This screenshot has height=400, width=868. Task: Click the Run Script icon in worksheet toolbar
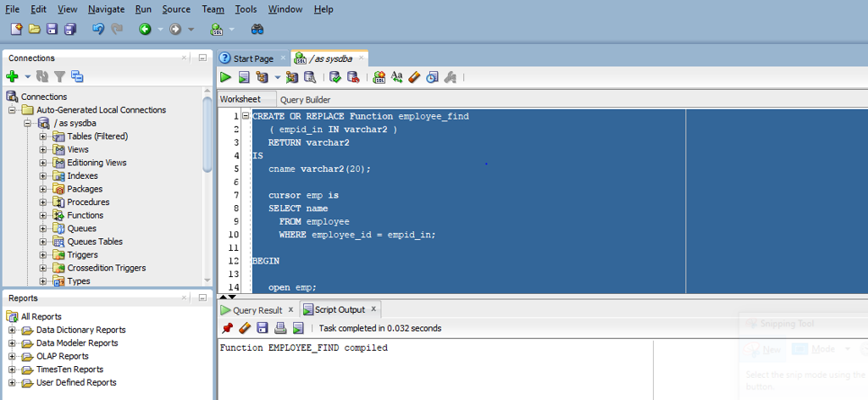(243, 77)
